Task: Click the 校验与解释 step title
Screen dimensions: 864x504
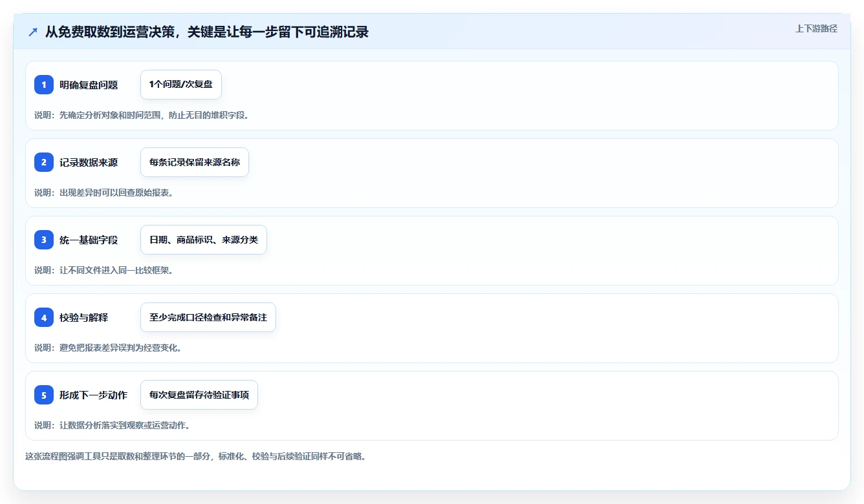Action: [84, 317]
